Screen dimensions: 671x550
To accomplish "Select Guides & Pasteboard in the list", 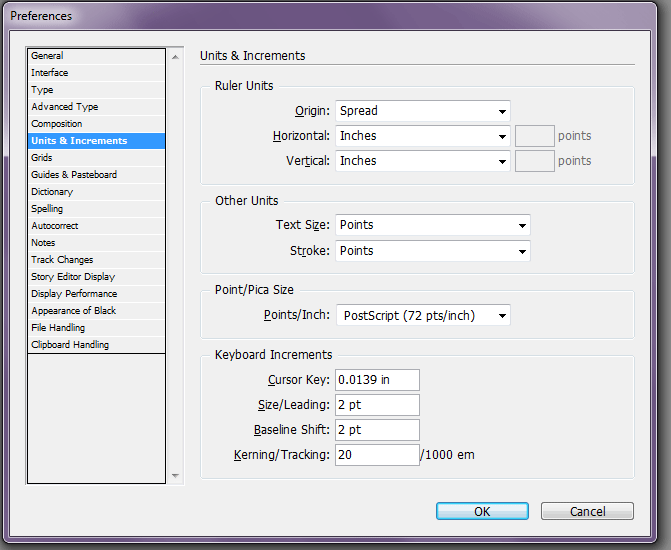I will click(x=96, y=175).
